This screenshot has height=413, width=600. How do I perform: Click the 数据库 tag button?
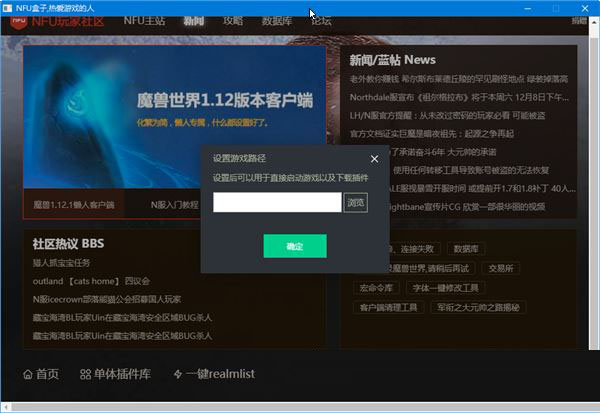point(466,249)
